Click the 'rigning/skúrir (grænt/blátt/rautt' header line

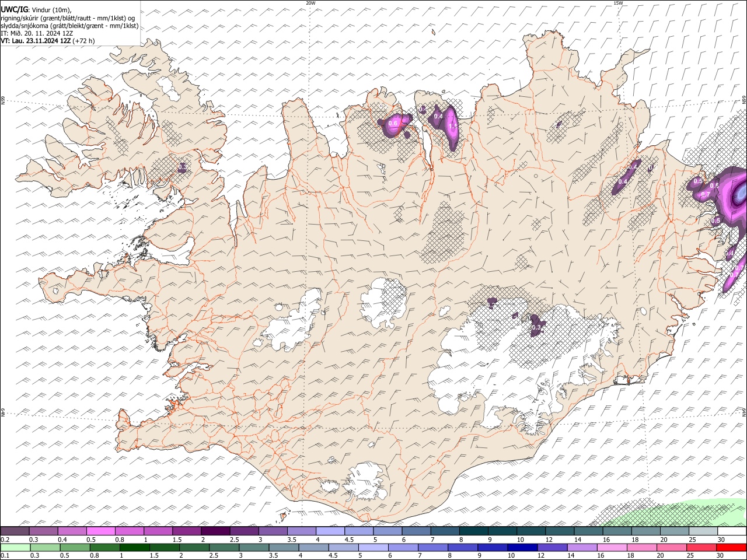pyautogui.click(x=68, y=17)
